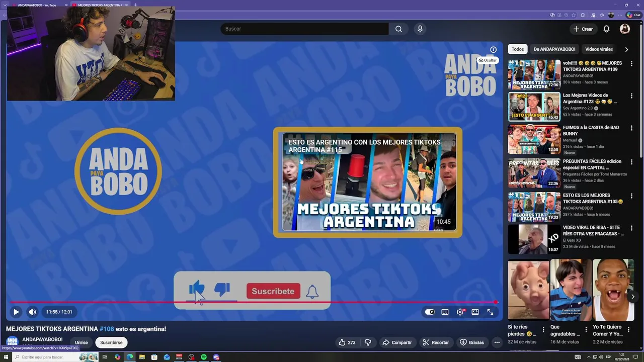Open options for Si te ríes pierdes short

click(x=543, y=330)
